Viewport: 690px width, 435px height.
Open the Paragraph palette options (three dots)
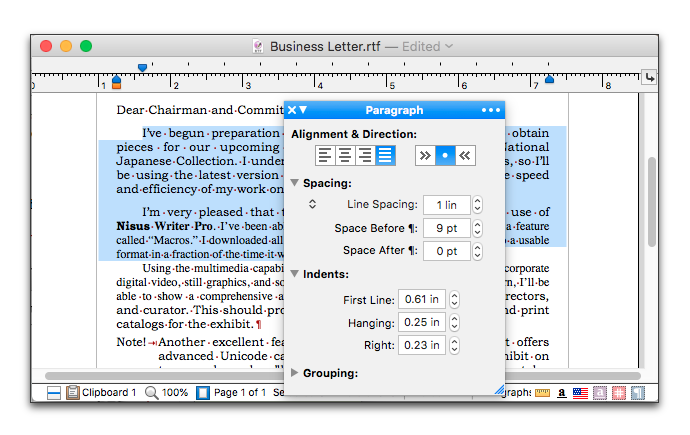coord(490,110)
